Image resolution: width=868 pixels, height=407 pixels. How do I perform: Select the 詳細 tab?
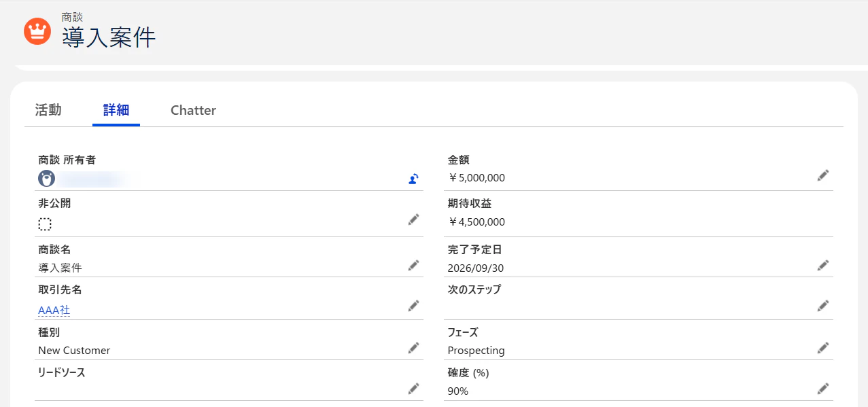click(x=116, y=110)
